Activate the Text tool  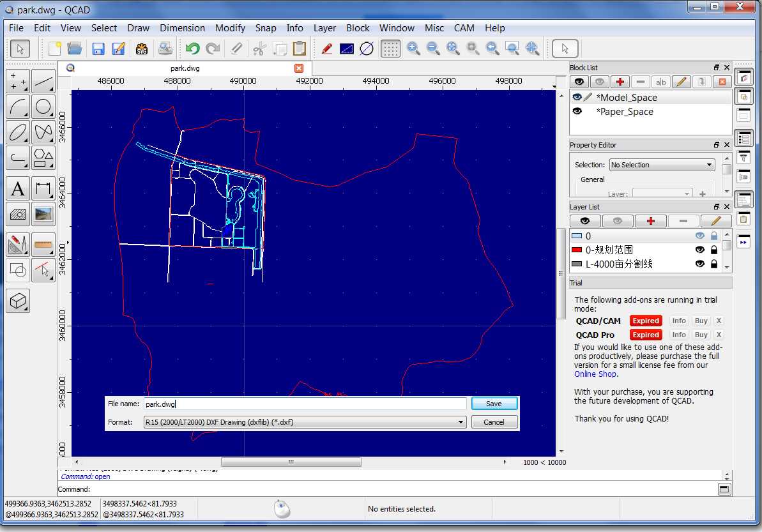[19, 188]
